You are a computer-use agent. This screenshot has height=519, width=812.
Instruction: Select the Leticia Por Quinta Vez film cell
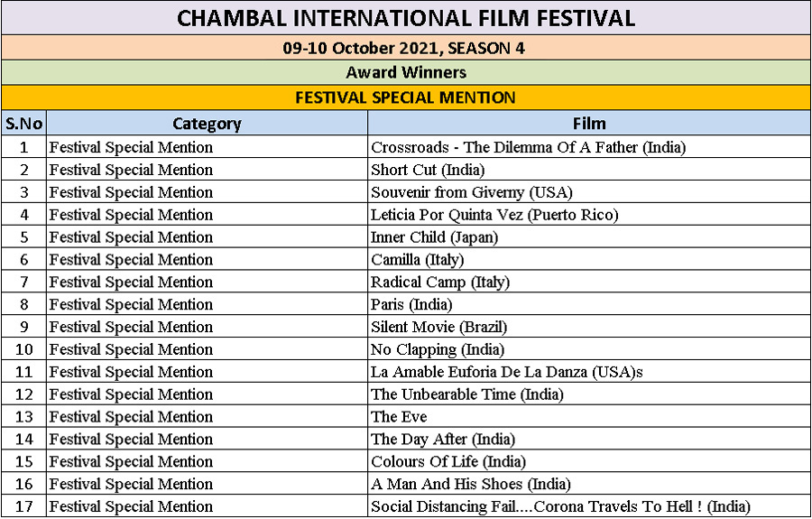[589, 215]
